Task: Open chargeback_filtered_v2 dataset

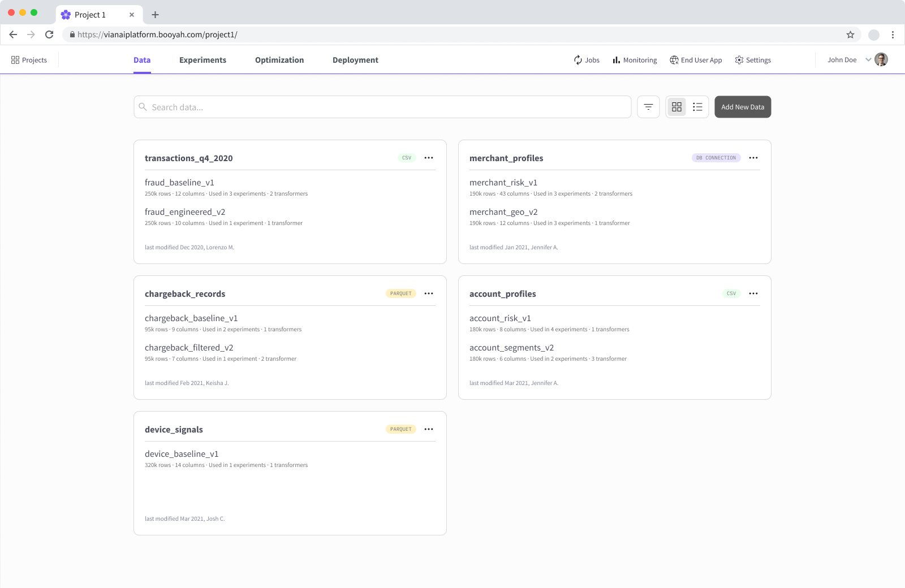Action: point(189,348)
